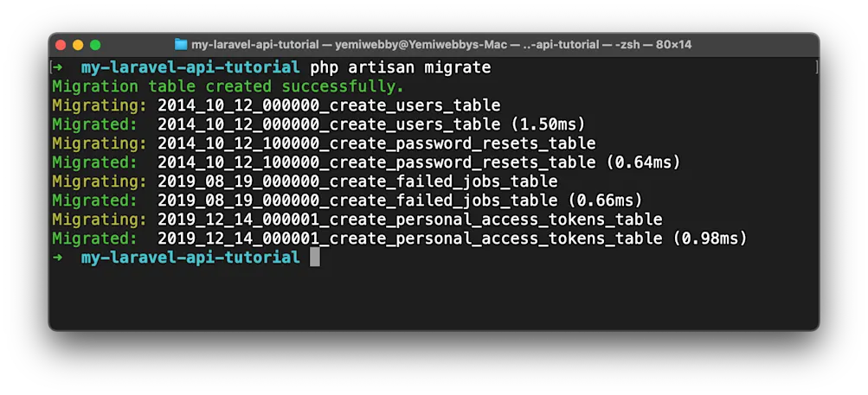
Task: Click the green arrow on the first prompt line
Action: pos(58,68)
